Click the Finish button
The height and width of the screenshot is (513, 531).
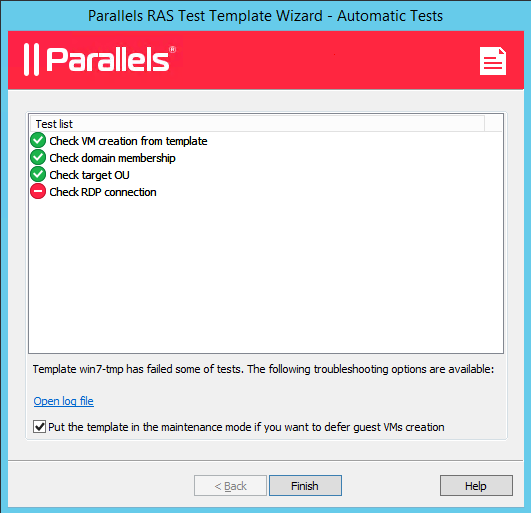pos(305,486)
